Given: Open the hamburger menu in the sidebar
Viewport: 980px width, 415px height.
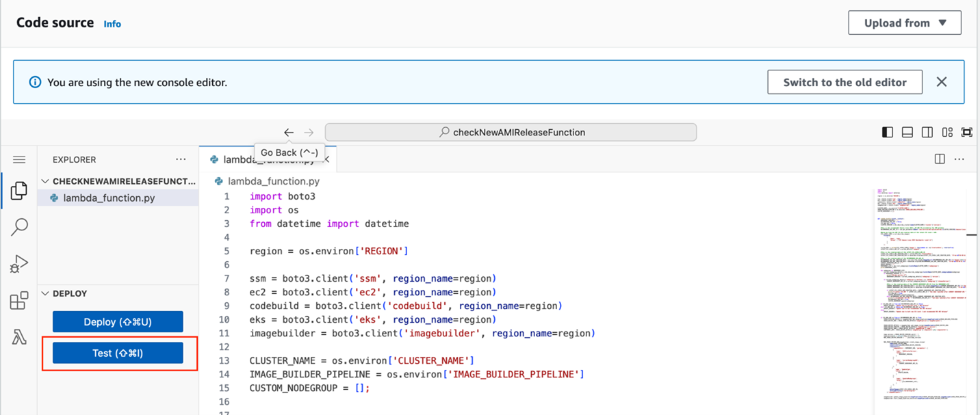Looking at the screenshot, I should point(18,159).
